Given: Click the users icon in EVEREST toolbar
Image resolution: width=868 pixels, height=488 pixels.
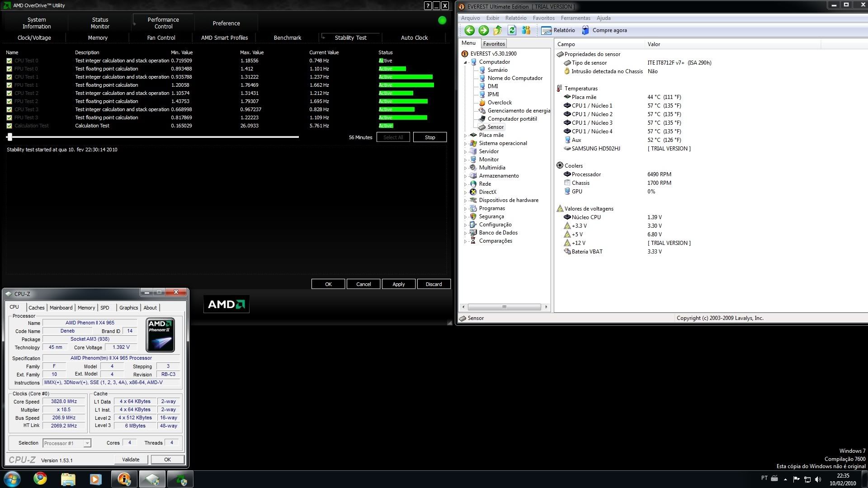Looking at the screenshot, I should (526, 30).
